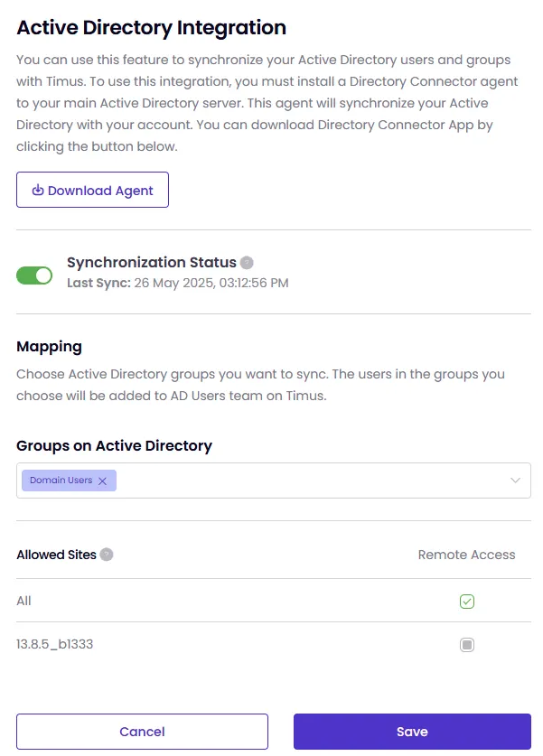The width and height of the screenshot is (543, 756).
Task: Open help icon beside Allowed Sites
Action: point(107,555)
